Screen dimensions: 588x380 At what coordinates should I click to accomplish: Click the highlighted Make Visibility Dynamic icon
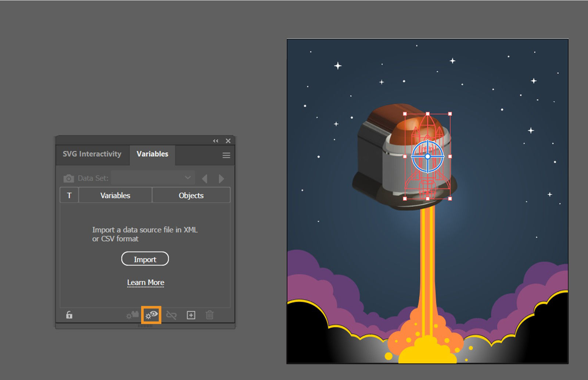151,315
